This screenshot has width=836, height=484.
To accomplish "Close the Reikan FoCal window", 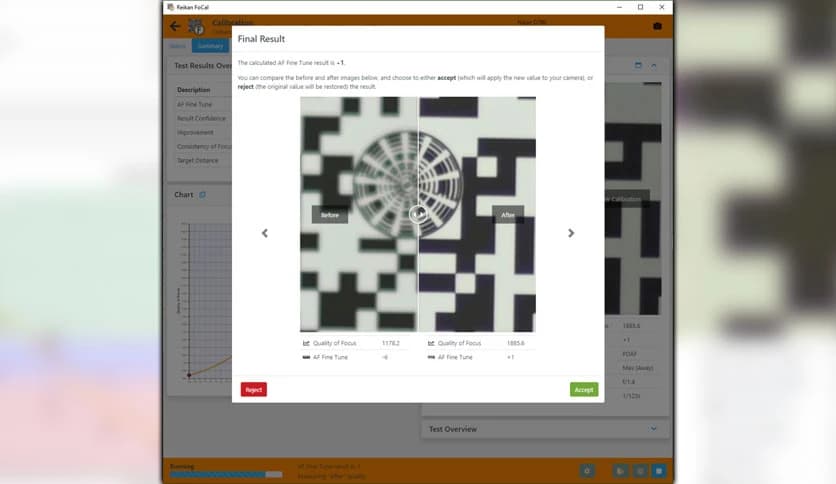I will click(x=662, y=7).
